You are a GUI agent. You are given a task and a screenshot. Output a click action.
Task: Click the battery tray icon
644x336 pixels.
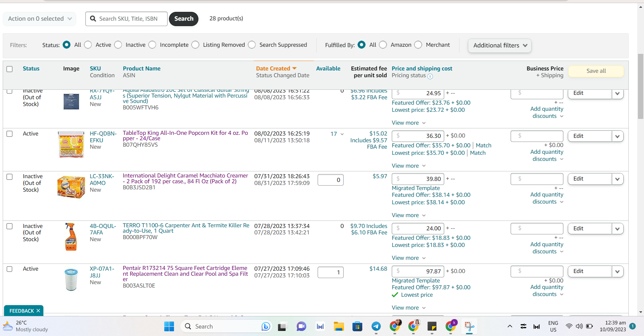tap(589, 326)
